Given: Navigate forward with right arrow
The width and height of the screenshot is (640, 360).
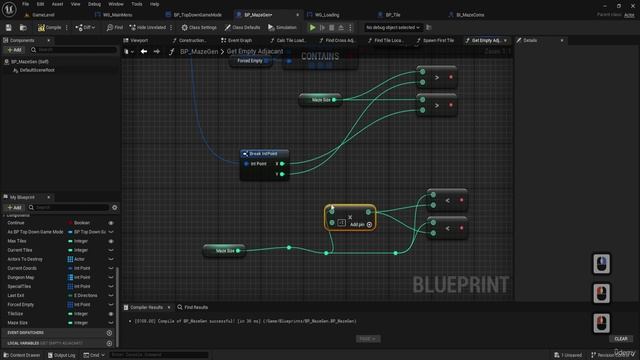Looking at the screenshot, I should tap(157, 51).
